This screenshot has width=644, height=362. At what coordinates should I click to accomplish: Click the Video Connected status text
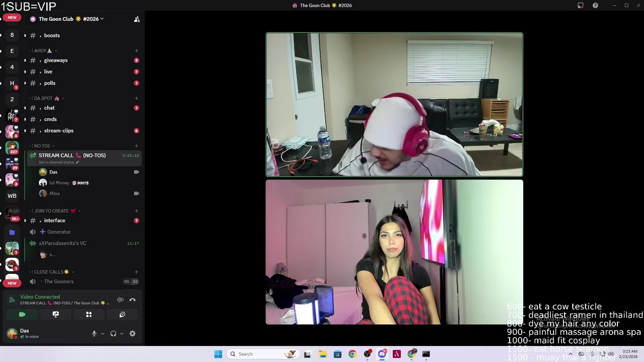(x=40, y=297)
